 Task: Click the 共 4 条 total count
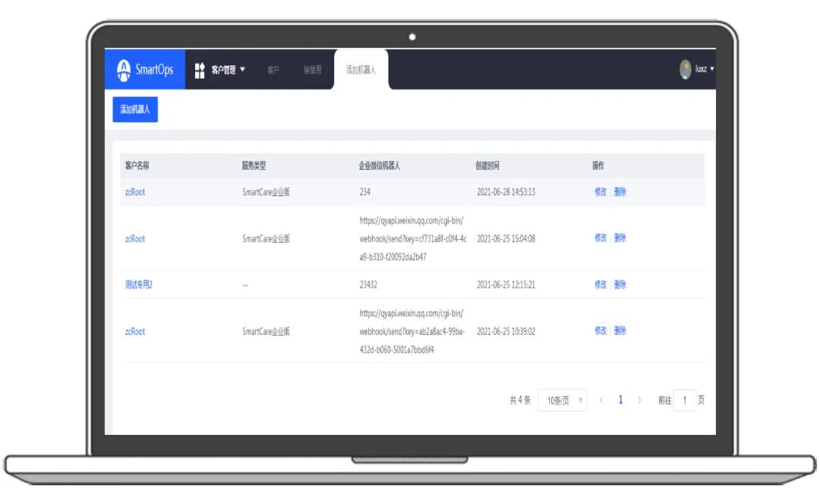tap(520, 400)
